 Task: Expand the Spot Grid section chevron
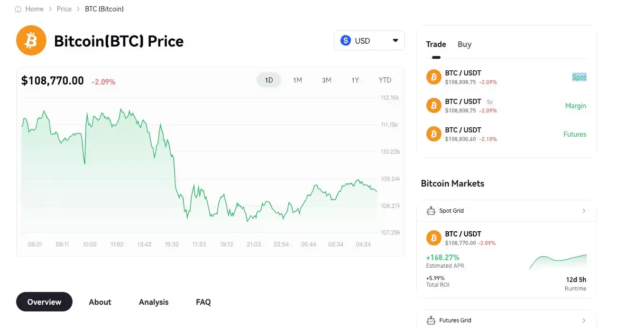point(584,210)
